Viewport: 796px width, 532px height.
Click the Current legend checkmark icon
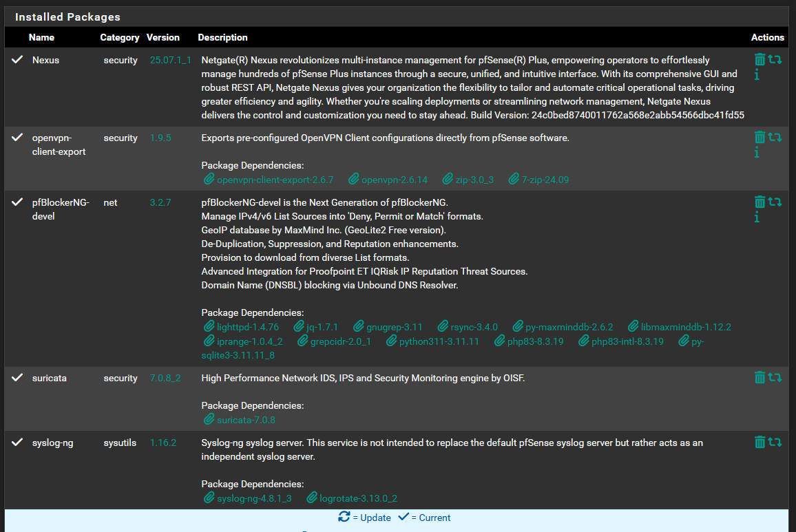(404, 517)
